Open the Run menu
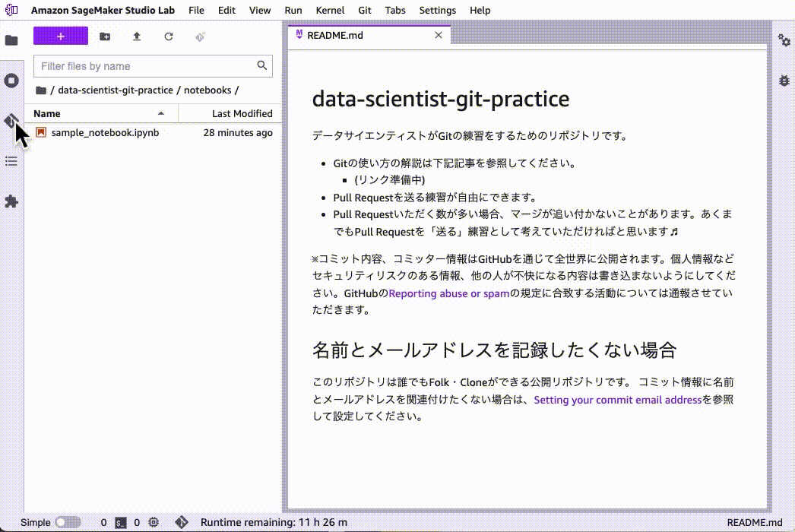The image size is (795, 532). 293,10
